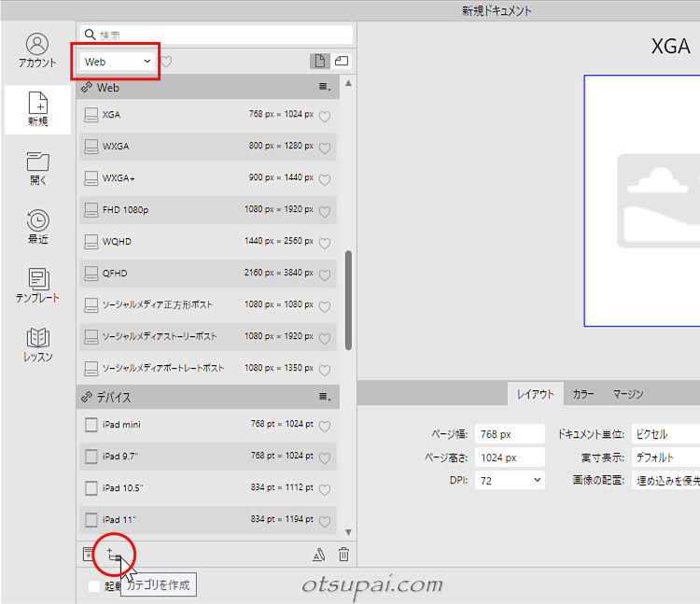
Task: Select the 開く (Open) sidebar icon
Action: click(37, 168)
